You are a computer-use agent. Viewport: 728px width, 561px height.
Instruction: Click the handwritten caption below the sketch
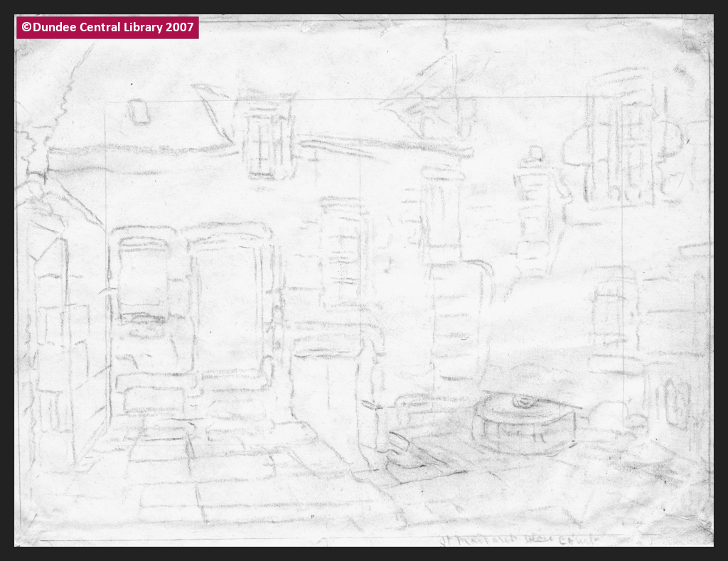coord(519,540)
